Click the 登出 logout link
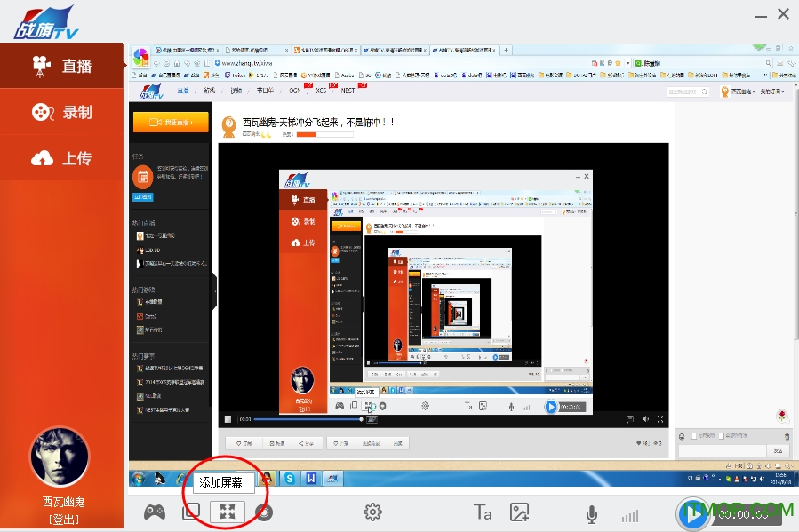The height and width of the screenshot is (532, 799). pos(64,520)
